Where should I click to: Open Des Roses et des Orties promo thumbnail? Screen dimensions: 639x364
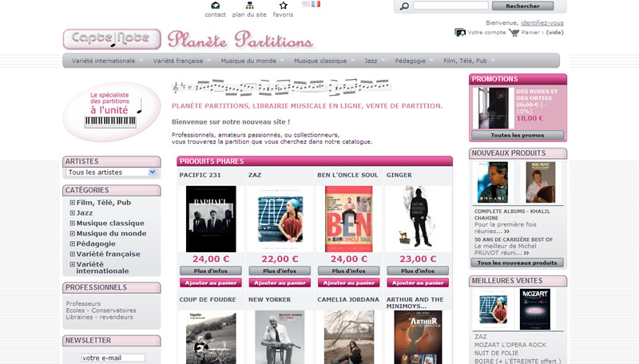pyautogui.click(x=494, y=109)
